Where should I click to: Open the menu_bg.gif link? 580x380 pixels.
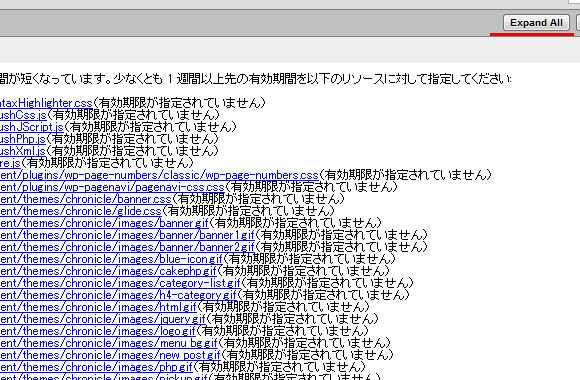coord(109,343)
